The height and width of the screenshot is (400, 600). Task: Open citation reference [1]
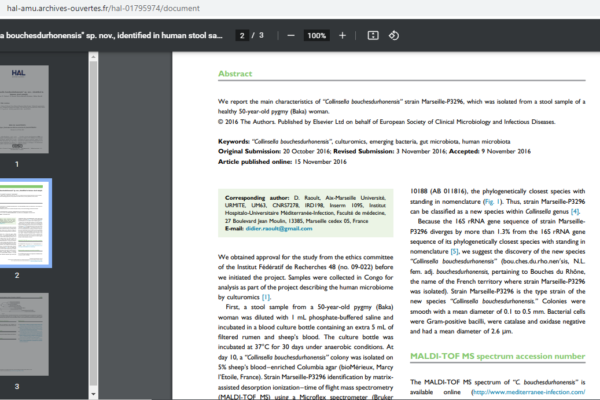coord(266,297)
